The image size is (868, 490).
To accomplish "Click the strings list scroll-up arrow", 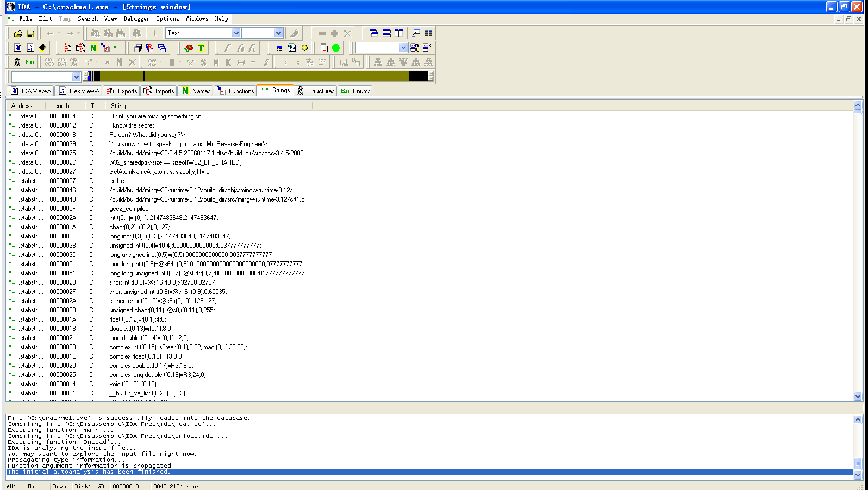I will click(858, 105).
